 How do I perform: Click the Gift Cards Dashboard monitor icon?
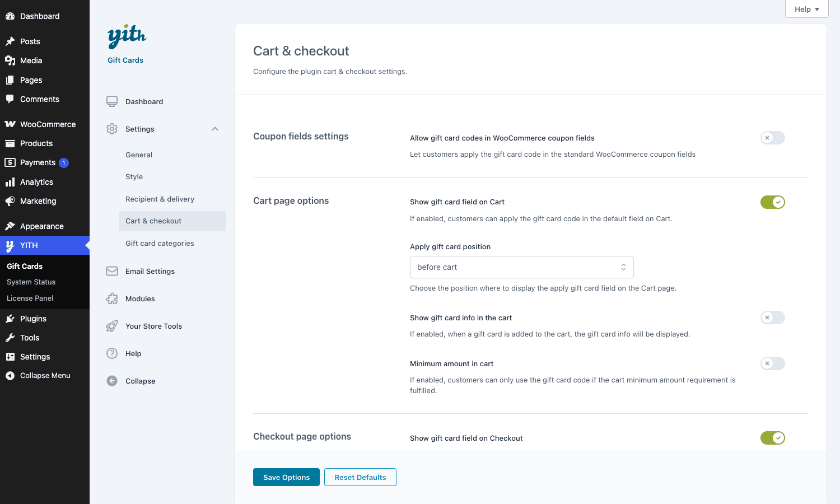tap(112, 101)
